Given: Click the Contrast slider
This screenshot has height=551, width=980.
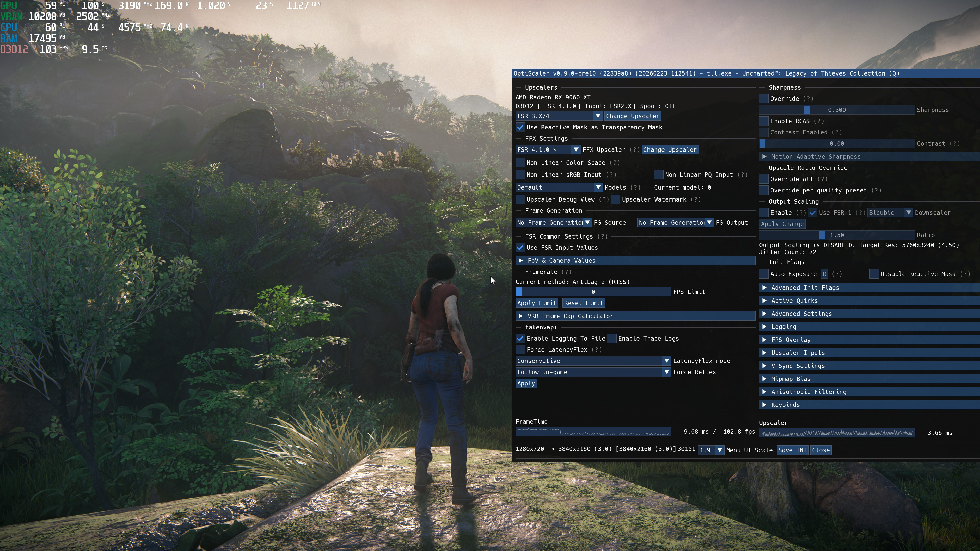Looking at the screenshot, I should click(837, 144).
